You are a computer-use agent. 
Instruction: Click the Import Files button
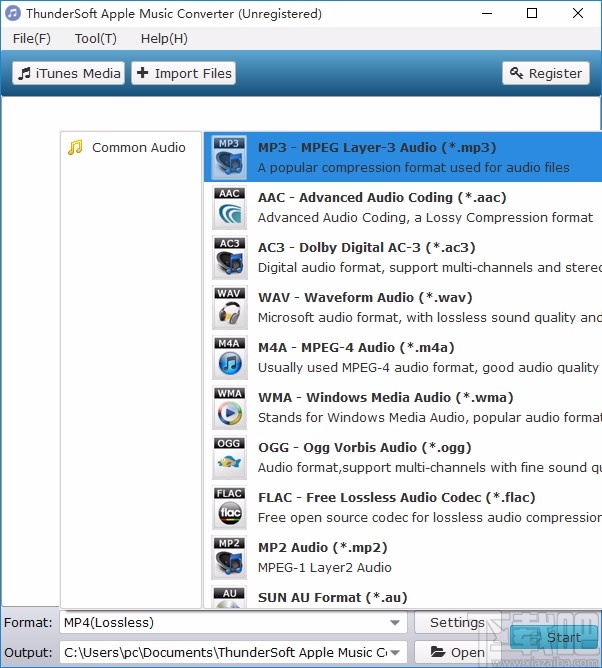[184, 73]
